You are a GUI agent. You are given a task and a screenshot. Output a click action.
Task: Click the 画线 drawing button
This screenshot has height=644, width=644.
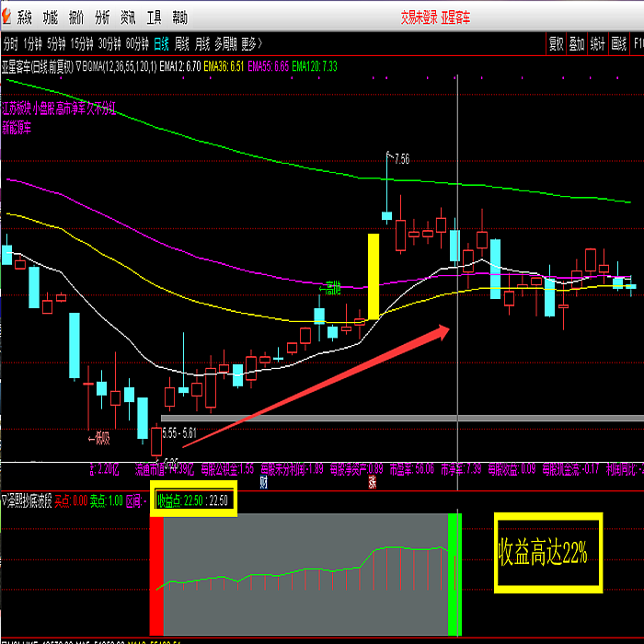tap(618, 43)
